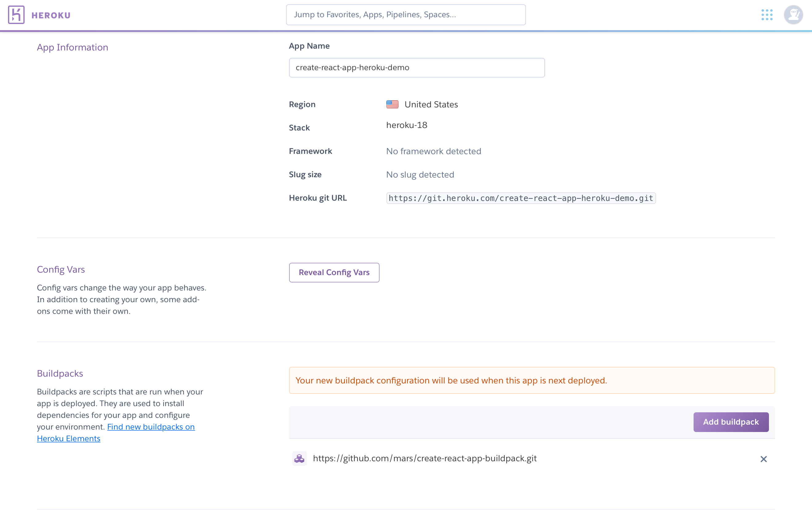Viewport: 812px width, 512px height.
Task: Open Find new buildpacks on Heroku Elements
Action: (x=151, y=426)
